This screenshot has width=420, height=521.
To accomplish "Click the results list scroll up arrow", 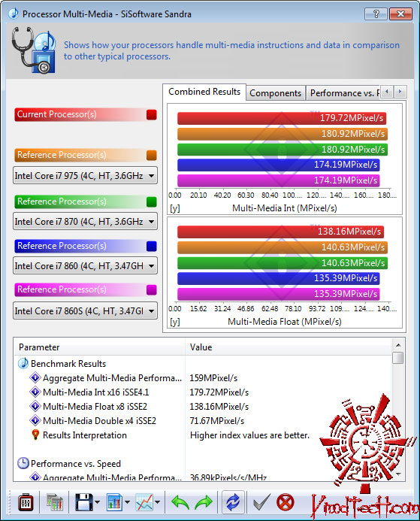I will pos(398,345).
